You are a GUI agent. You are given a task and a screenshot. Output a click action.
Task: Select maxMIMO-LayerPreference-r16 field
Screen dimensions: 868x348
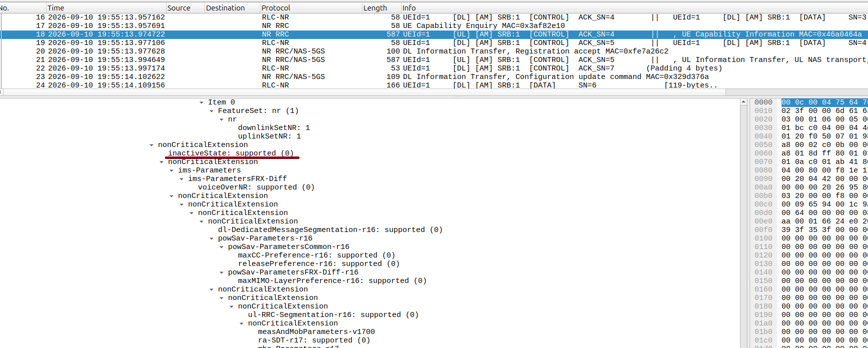click(x=332, y=281)
